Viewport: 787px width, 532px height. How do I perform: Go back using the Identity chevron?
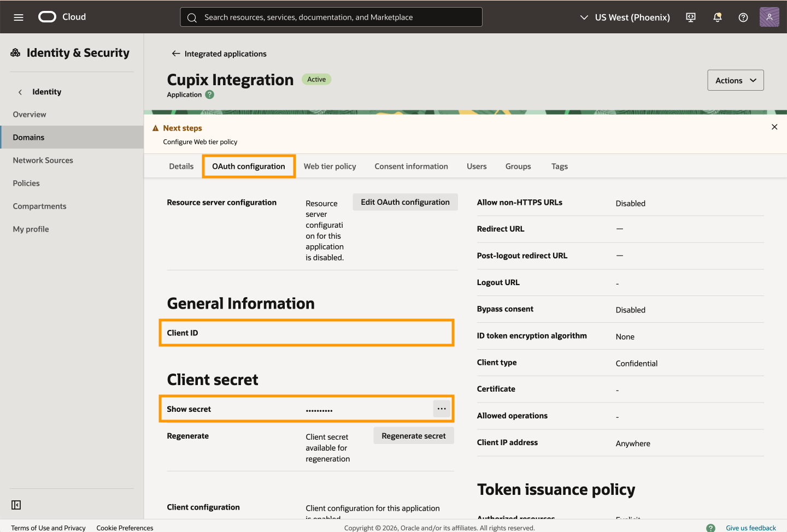tap(20, 92)
